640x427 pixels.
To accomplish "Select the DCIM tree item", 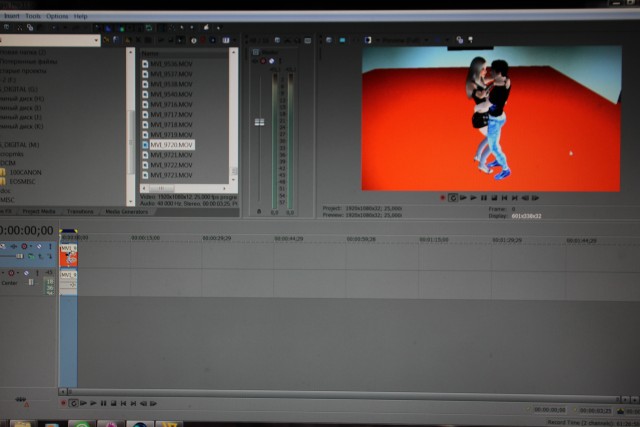I will (8, 163).
